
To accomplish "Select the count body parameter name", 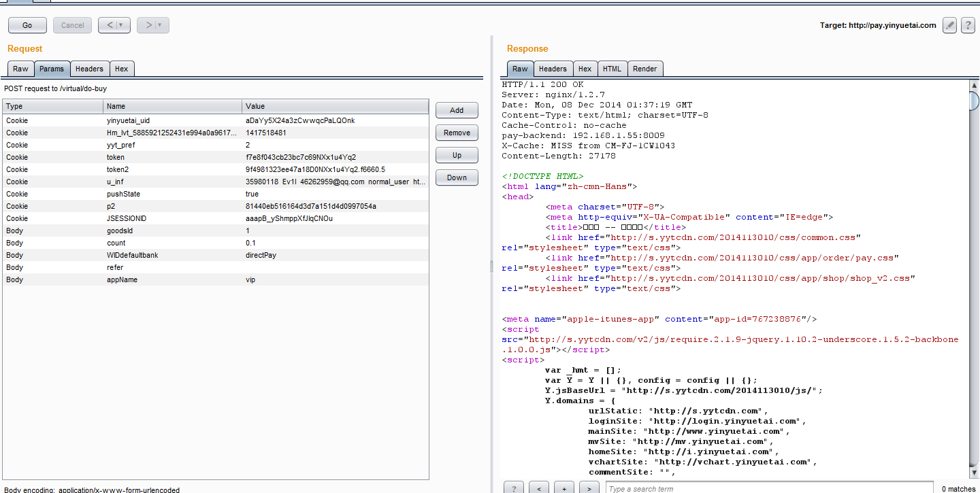I will pyautogui.click(x=174, y=243).
